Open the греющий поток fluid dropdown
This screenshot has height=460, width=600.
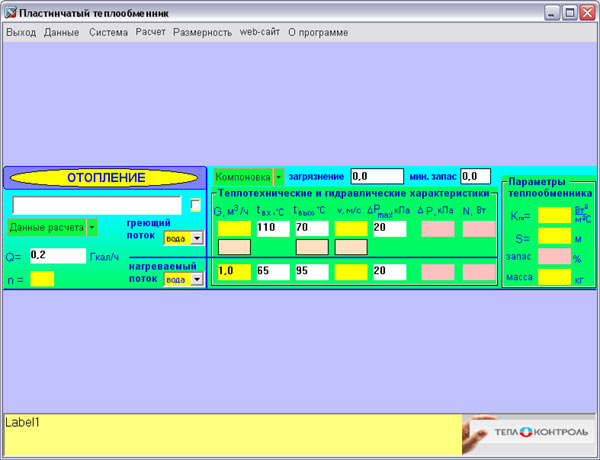(197, 238)
